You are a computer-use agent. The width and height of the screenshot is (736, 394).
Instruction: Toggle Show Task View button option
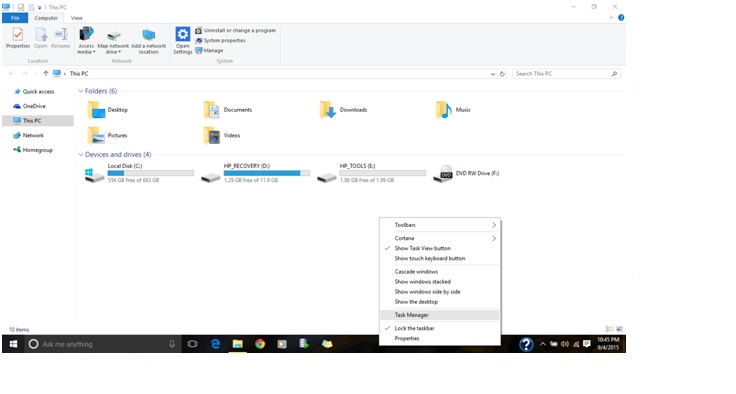click(440, 248)
